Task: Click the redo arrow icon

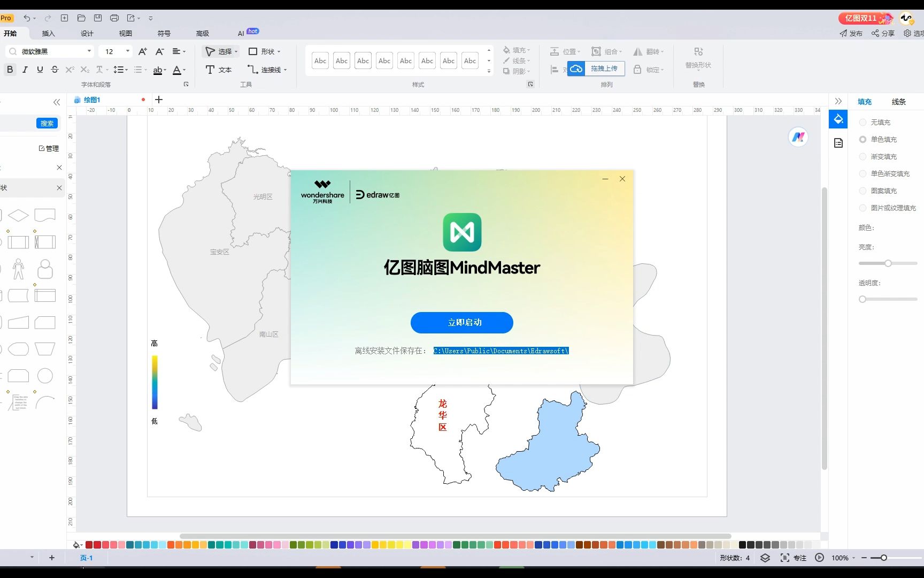Action: [x=48, y=18]
